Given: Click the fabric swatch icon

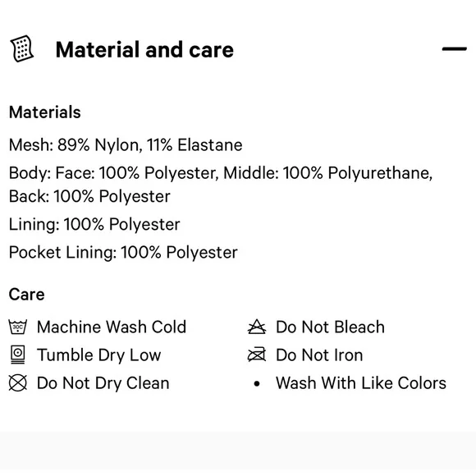Looking at the screenshot, I should pos(22,48).
